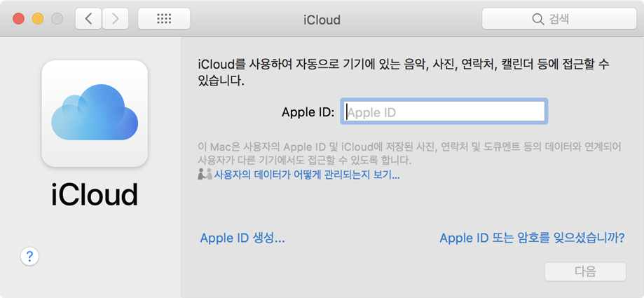Open the help question mark button
The width and height of the screenshot is (644, 298).
pos(29,257)
